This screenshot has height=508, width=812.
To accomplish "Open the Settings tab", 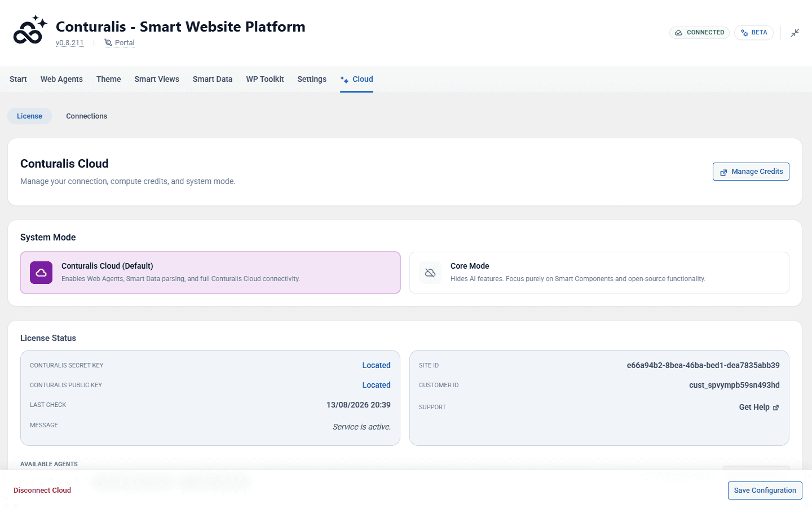I will (312, 79).
